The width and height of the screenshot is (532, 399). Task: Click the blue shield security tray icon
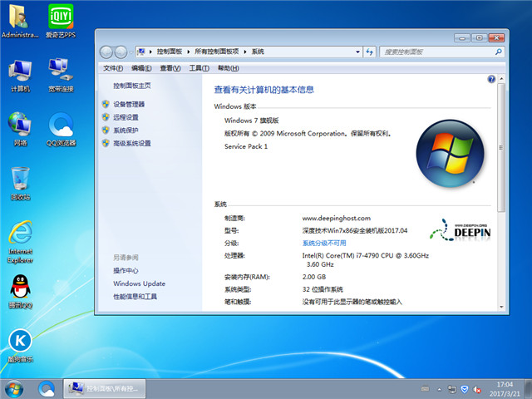pos(465,389)
